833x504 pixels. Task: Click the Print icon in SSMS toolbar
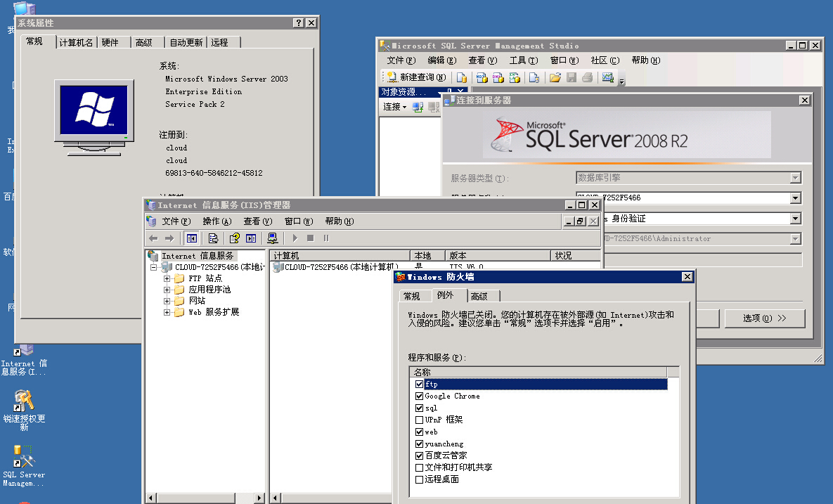point(588,77)
